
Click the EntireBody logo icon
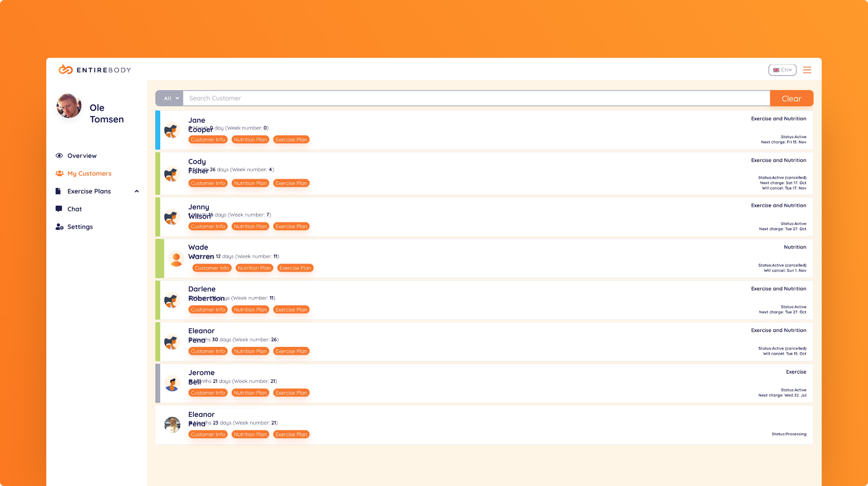click(x=65, y=70)
